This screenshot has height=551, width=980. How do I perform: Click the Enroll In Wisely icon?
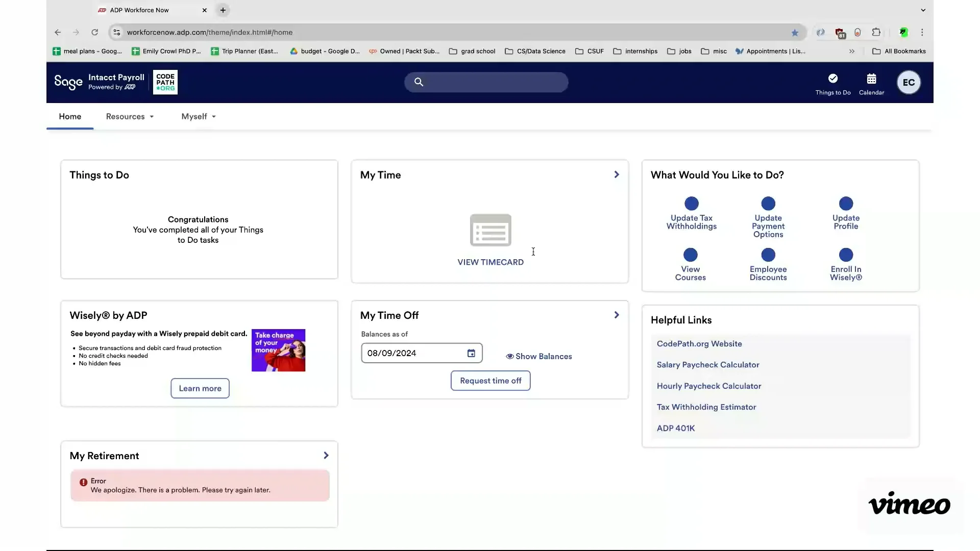tap(846, 255)
